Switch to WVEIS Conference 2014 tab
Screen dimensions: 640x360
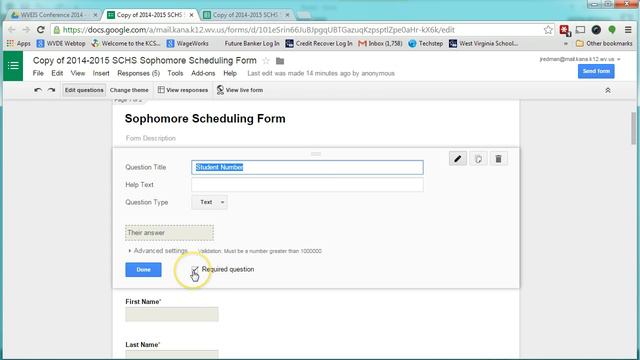(x=53, y=15)
